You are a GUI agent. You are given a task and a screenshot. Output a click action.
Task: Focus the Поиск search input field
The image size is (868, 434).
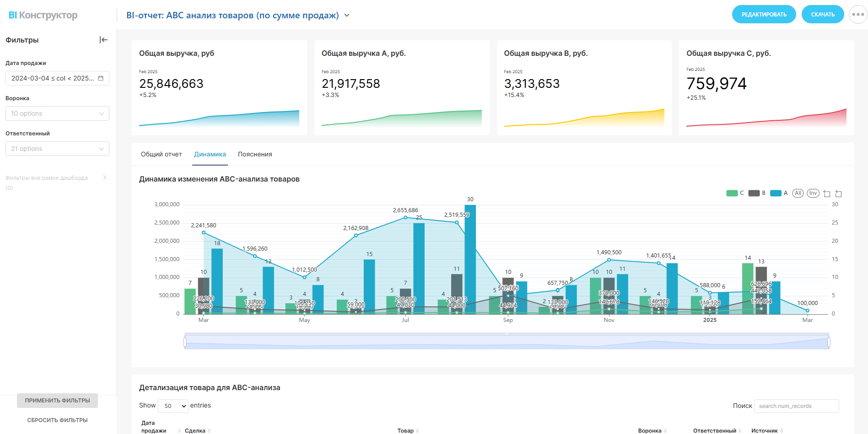click(x=796, y=406)
